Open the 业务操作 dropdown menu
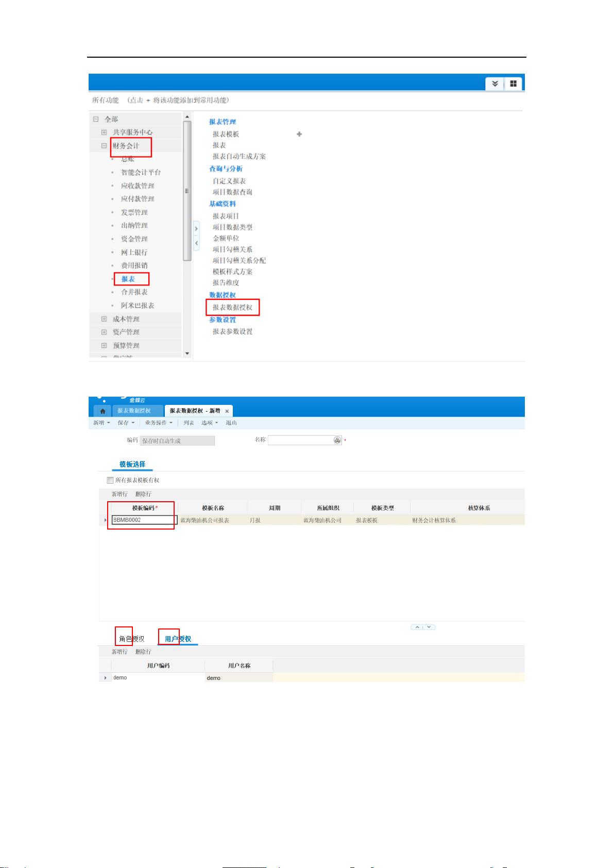The height and width of the screenshot is (868, 614). pos(158,423)
